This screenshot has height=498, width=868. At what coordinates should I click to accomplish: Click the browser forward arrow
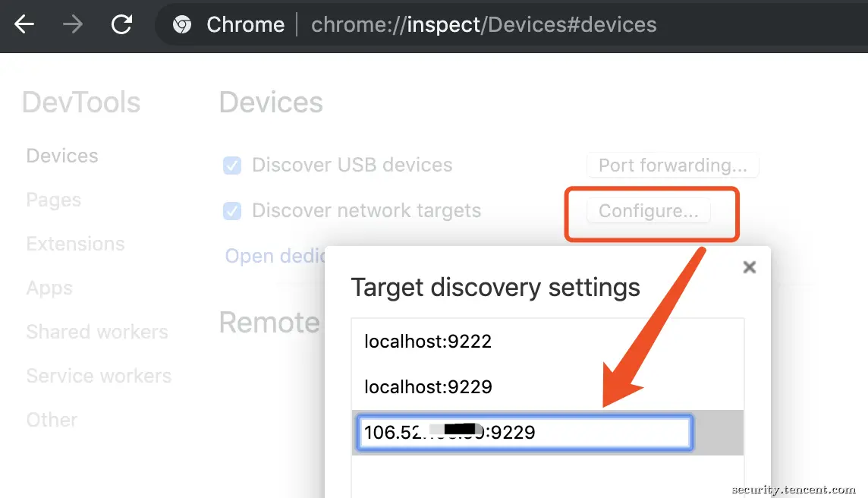(x=73, y=24)
